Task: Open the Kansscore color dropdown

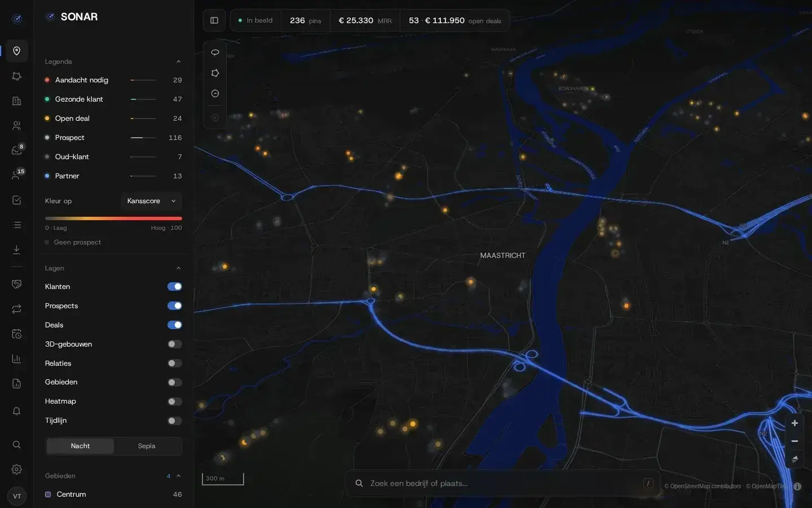Action: [x=151, y=201]
